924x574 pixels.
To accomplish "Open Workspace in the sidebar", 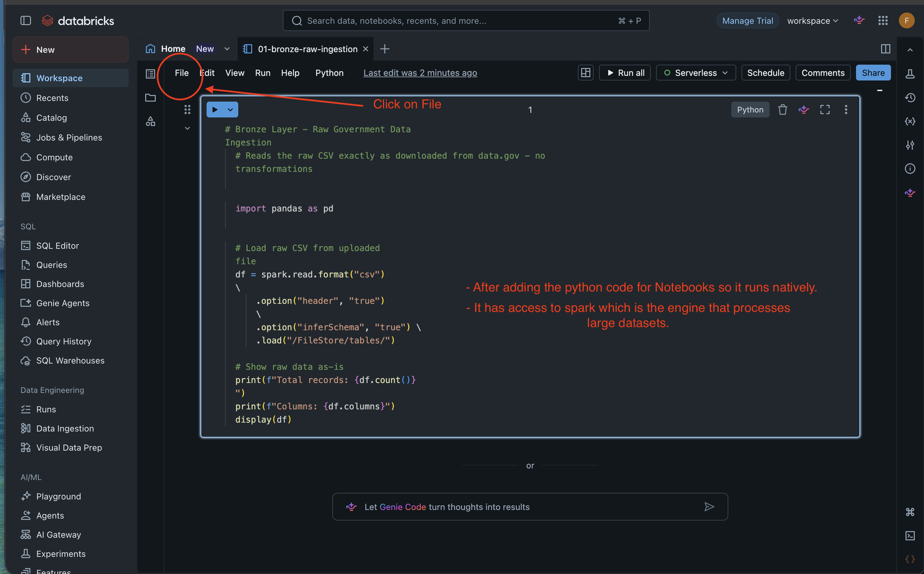I will coord(71,78).
